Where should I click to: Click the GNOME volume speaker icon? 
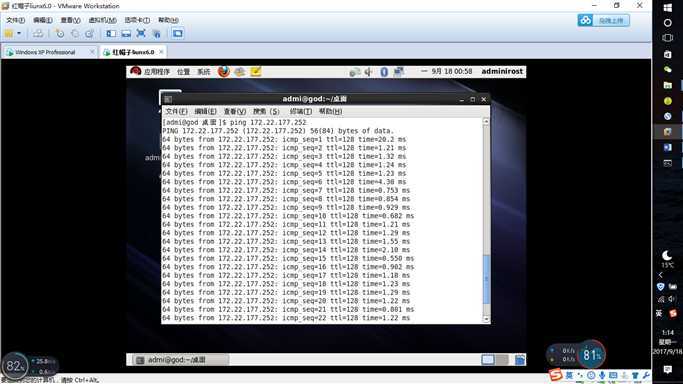[x=369, y=72]
